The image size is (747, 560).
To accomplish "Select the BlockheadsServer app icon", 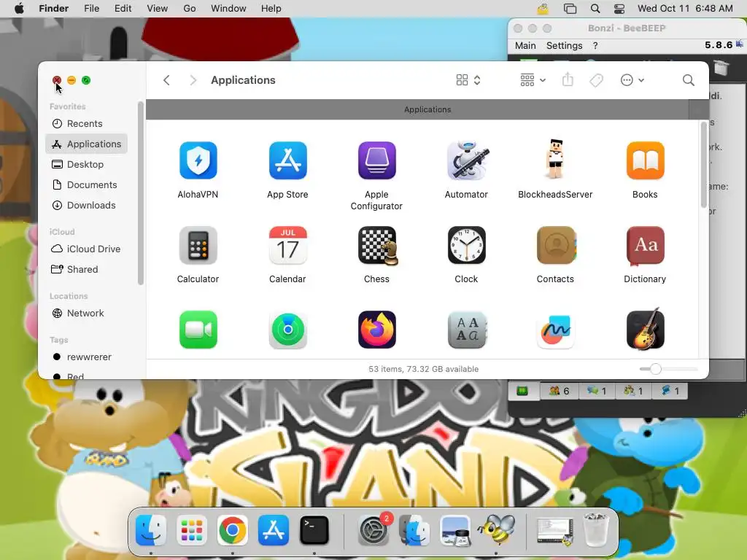I will (x=555, y=160).
